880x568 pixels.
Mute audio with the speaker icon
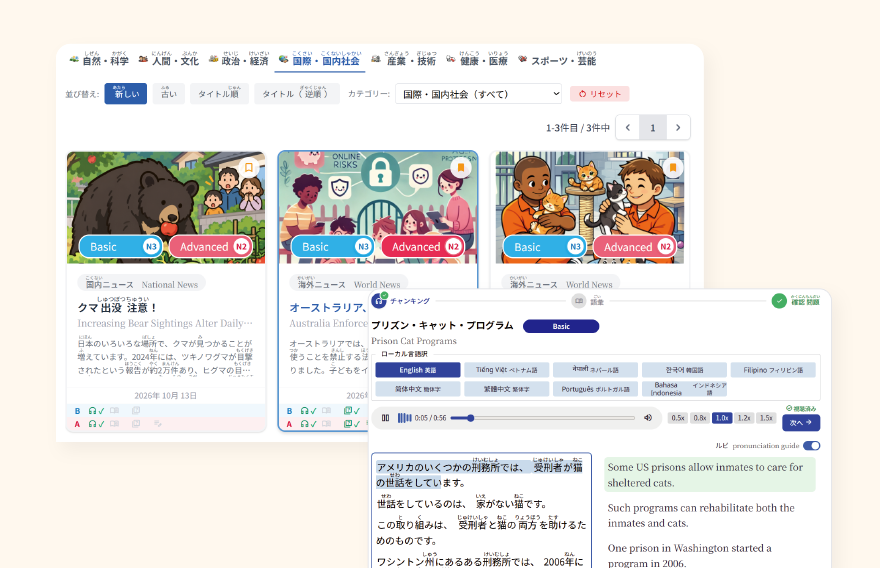[648, 418]
